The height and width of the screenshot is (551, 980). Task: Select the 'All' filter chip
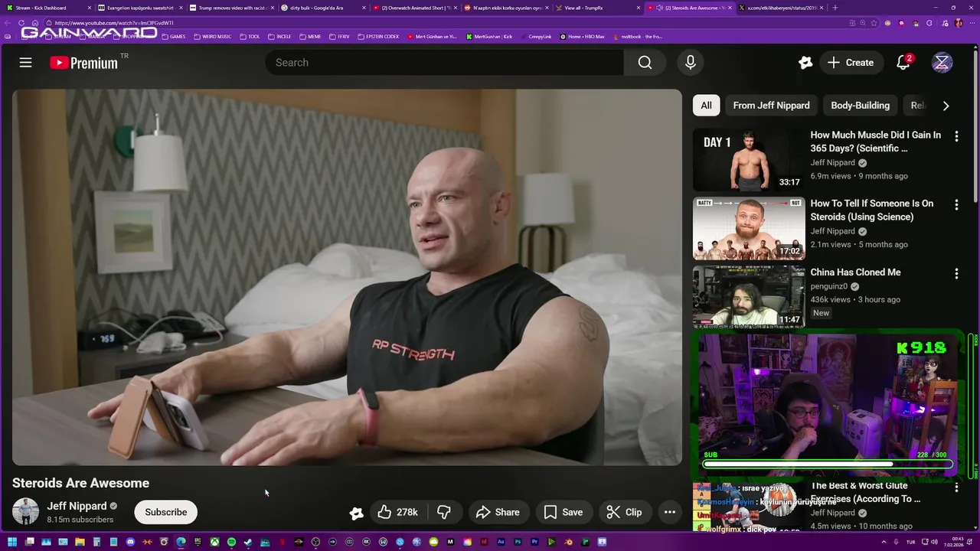click(706, 106)
